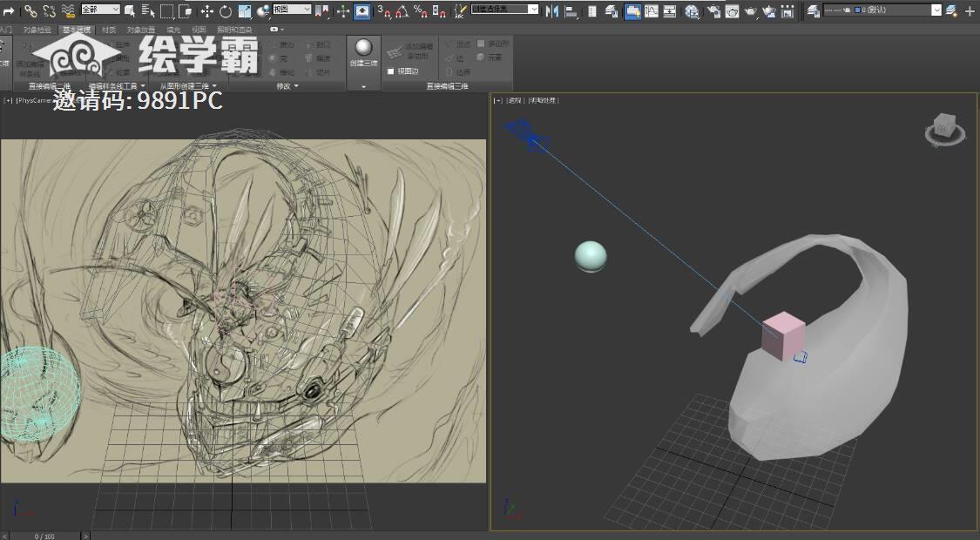This screenshot has height=540, width=980.
Task: Click the Mirror tool icon
Action: [x=551, y=10]
